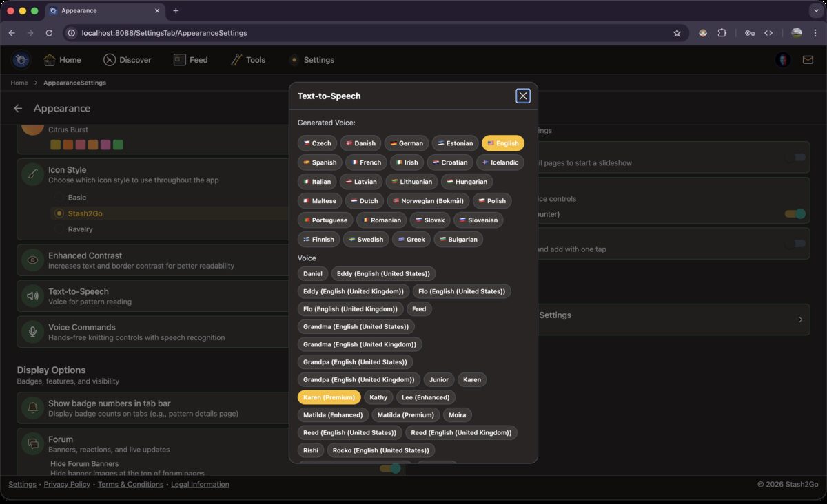This screenshot has width=827, height=504.
Task: Click the back arrow next to Appearance
Action: coord(18,108)
